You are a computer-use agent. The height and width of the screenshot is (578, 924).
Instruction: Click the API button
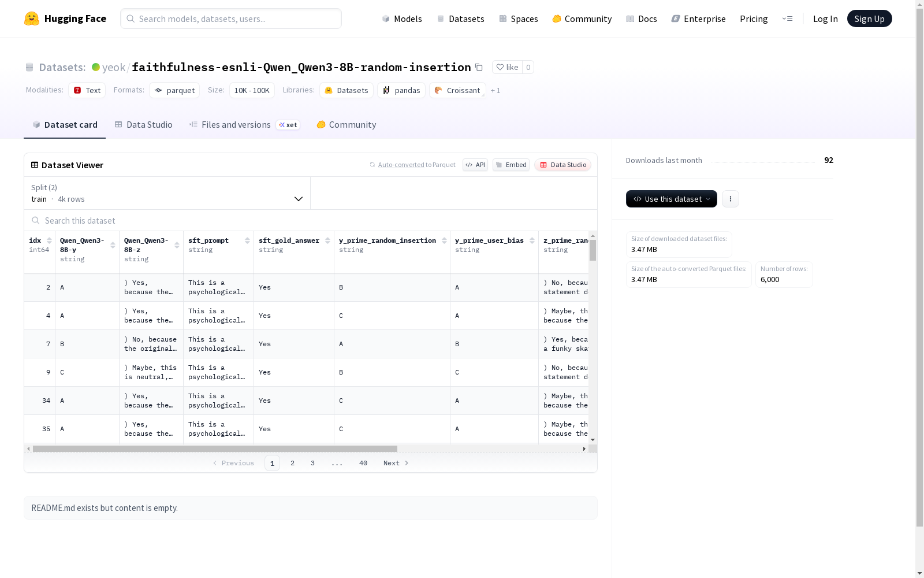coord(475,165)
